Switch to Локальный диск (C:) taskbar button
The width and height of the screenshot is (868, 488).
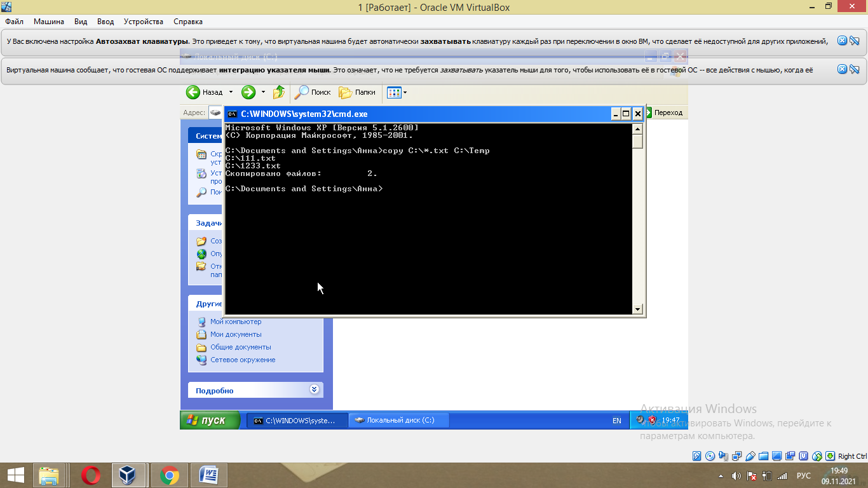(399, 420)
